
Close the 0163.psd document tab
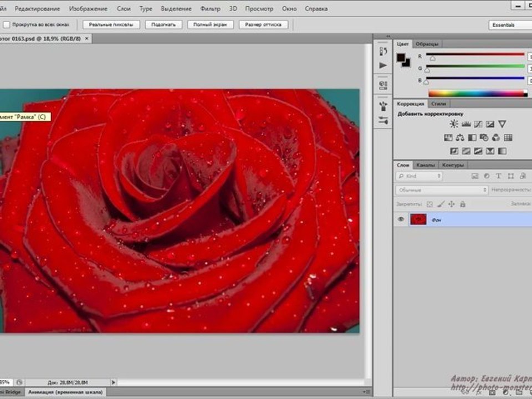(x=86, y=39)
